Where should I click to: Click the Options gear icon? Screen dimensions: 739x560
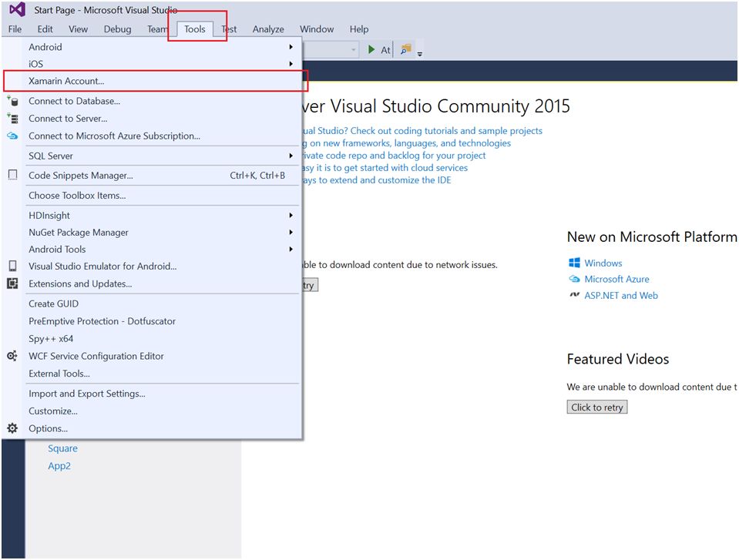click(11, 428)
